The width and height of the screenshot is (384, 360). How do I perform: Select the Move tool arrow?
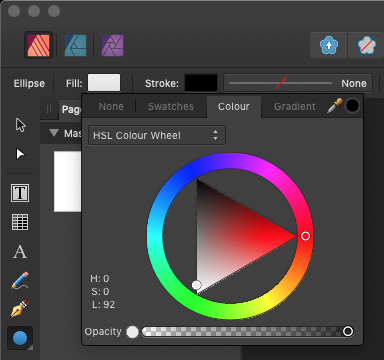point(20,125)
